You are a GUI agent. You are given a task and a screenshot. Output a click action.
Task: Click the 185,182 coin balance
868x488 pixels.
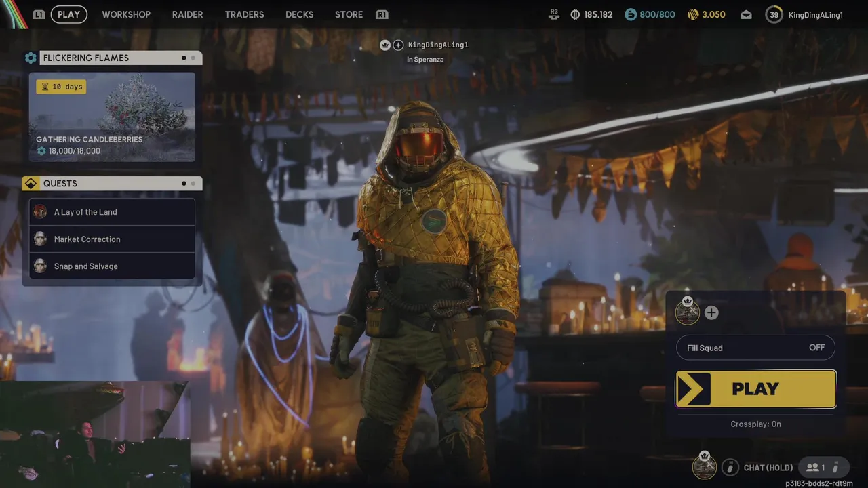point(598,14)
